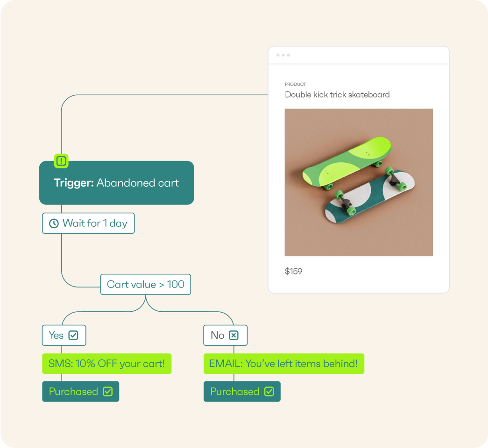The image size is (488, 448).
Task: Toggle the No branch cross icon
Action: (234, 336)
